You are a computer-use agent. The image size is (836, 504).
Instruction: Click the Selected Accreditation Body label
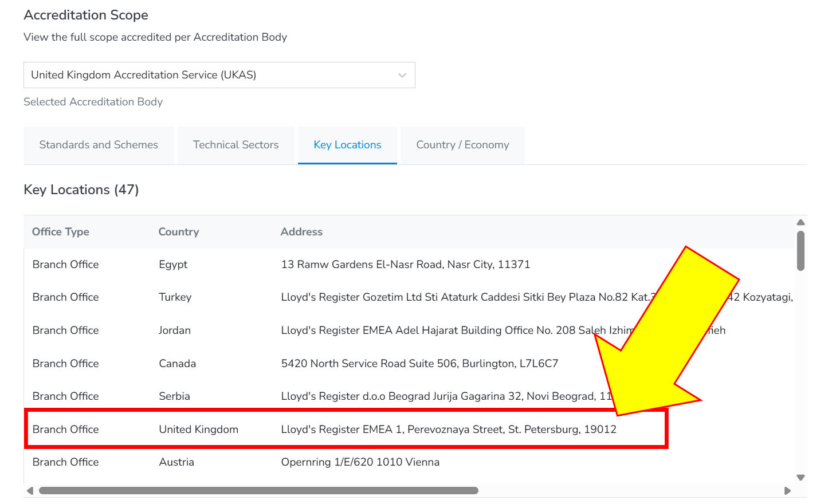coord(93,102)
